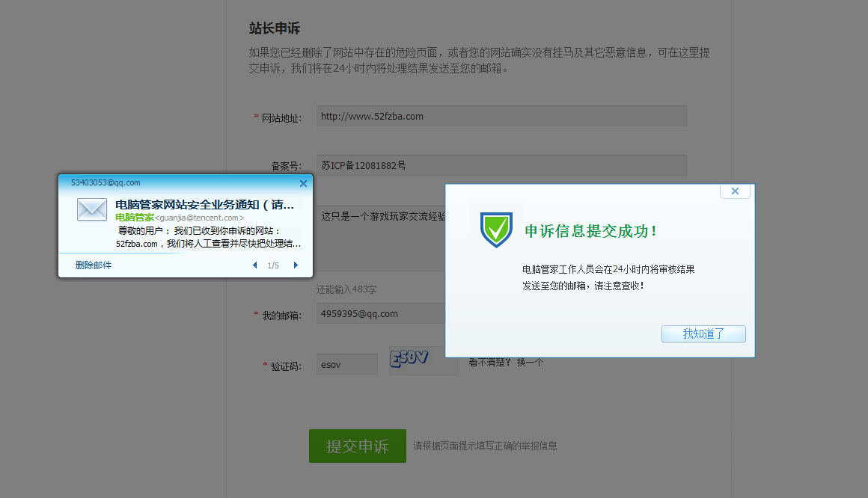868x498 pixels.
Task: Open the mail preview text 尊敬的用户
Action: (209, 237)
